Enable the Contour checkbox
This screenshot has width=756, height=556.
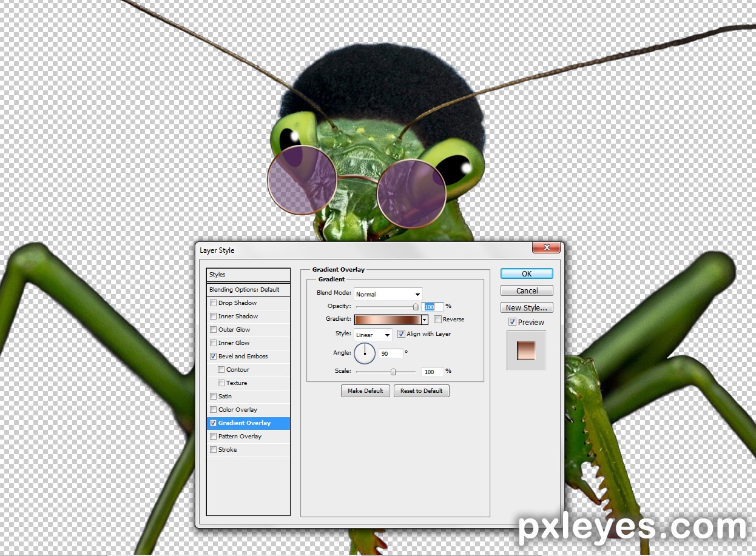coord(221,370)
